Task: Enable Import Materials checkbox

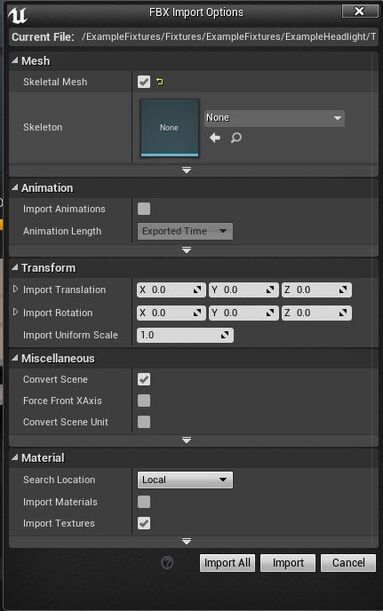Action: pos(144,502)
